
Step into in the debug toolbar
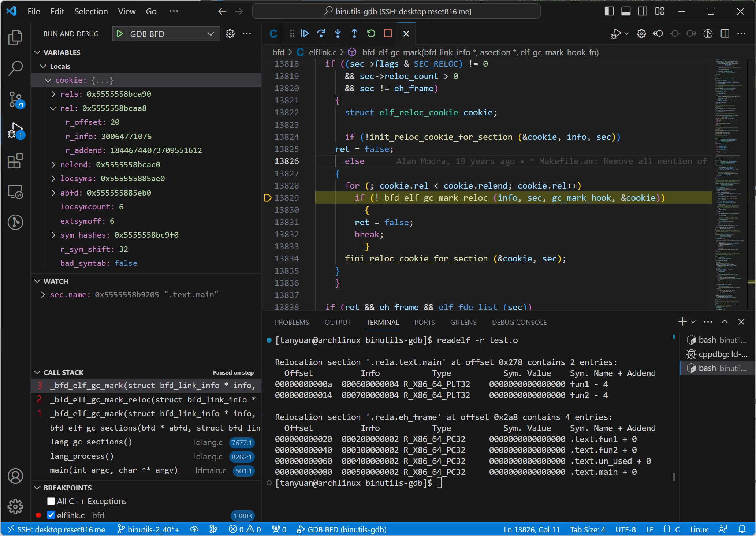[x=338, y=34]
